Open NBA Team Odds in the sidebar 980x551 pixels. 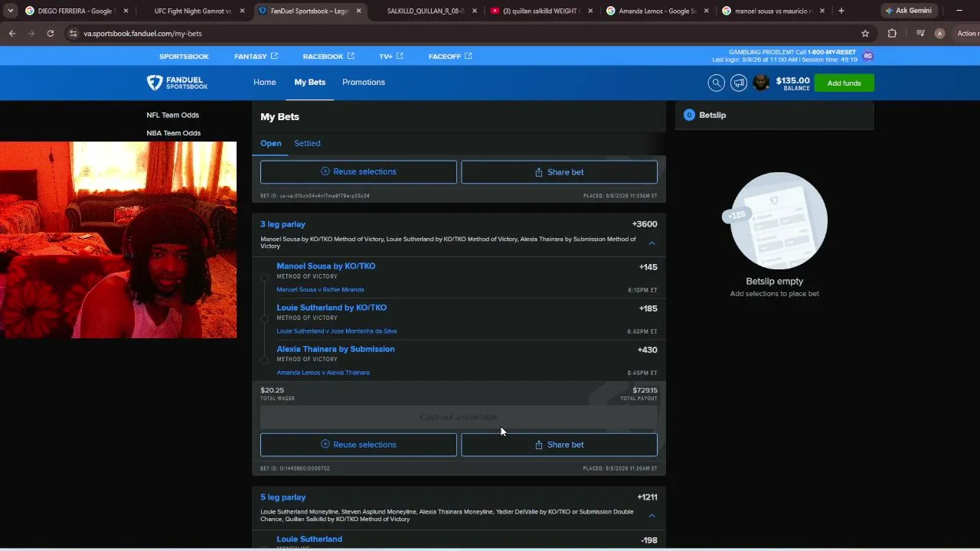[174, 133]
